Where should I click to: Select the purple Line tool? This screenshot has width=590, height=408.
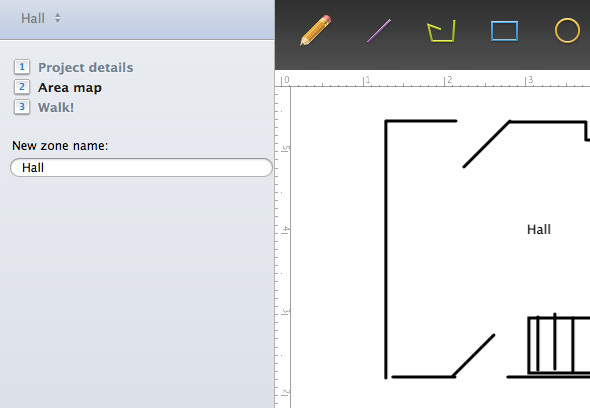click(x=379, y=31)
